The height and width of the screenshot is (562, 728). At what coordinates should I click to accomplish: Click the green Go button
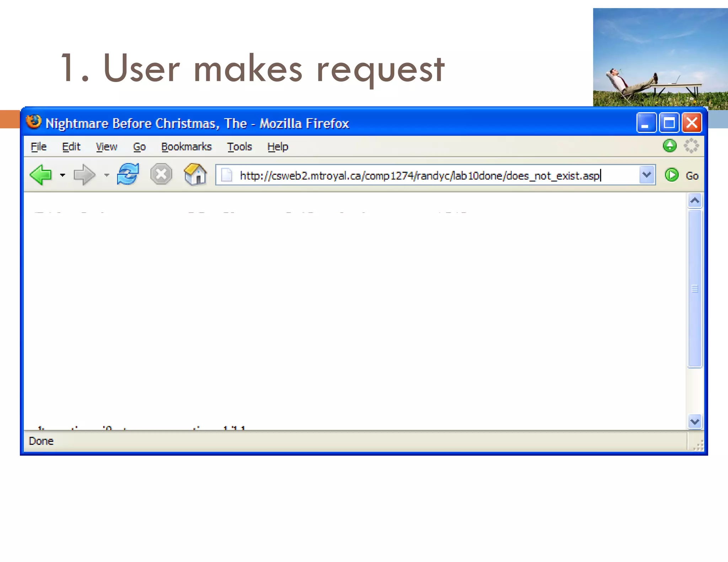[x=681, y=175]
